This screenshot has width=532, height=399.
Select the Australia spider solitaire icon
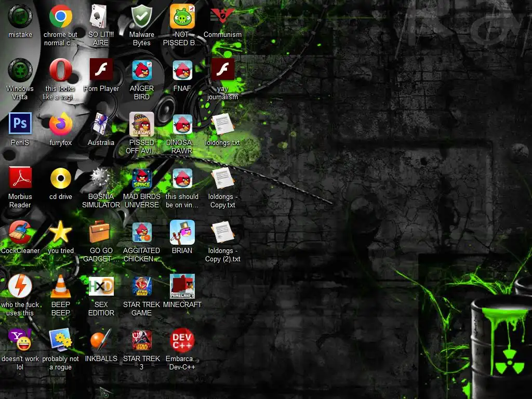click(101, 124)
